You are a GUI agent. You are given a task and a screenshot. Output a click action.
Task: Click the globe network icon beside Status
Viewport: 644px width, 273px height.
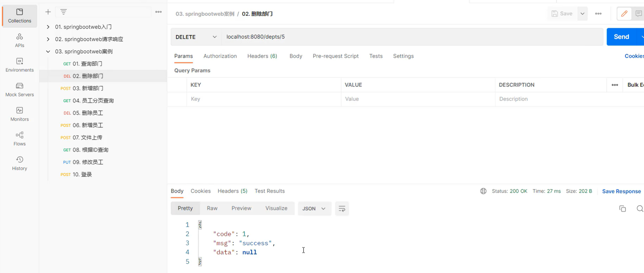click(x=483, y=191)
